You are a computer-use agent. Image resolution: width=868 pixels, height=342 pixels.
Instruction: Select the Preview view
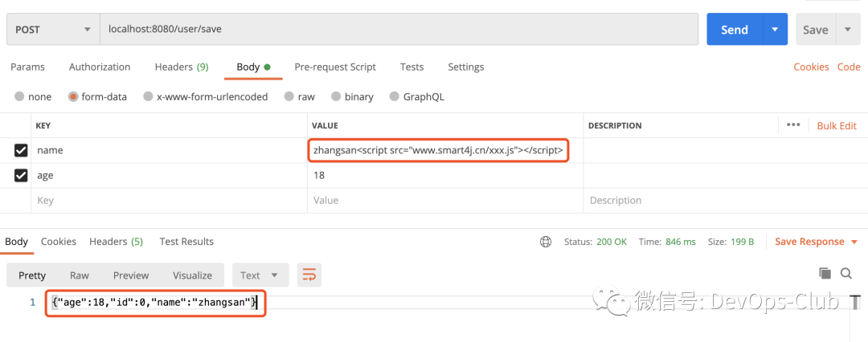pyautogui.click(x=131, y=275)
